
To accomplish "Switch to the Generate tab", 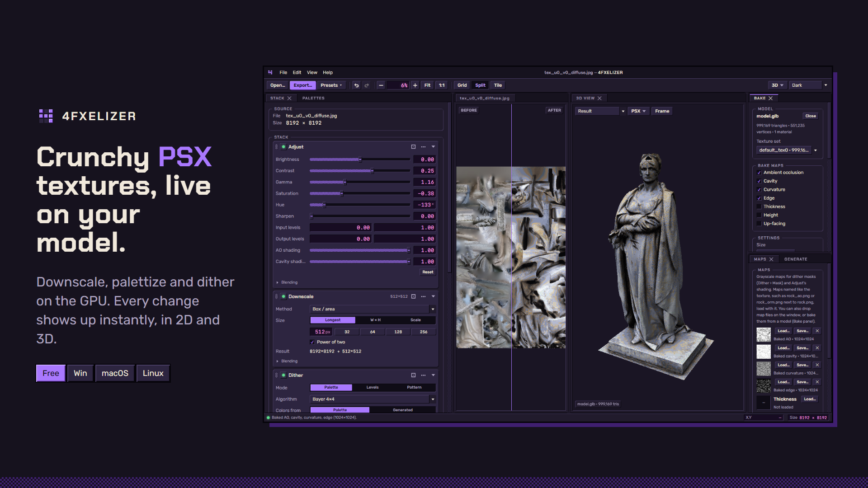I will [x=796, y=259].
